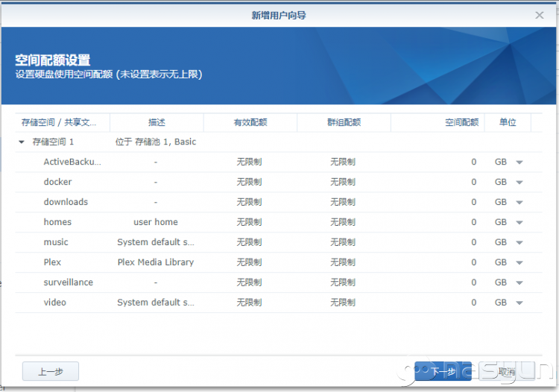This screenshot has width=559, height=392.
Task: Click the 'Plex Media Library' description
Action: click(x=156, y=262)
